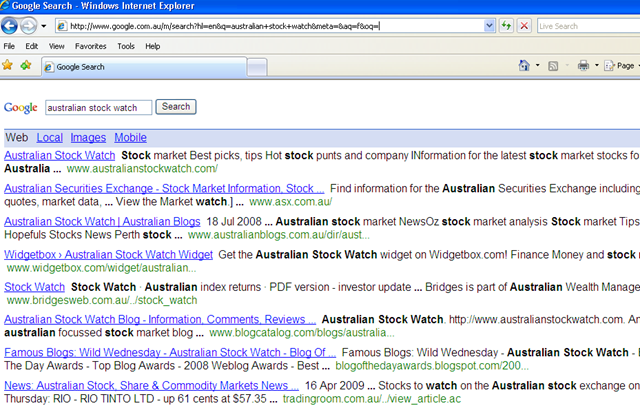The image size is (640, 408).
Task: Expand the Home button dropdown arrow
Action: [x=538, y=65]
